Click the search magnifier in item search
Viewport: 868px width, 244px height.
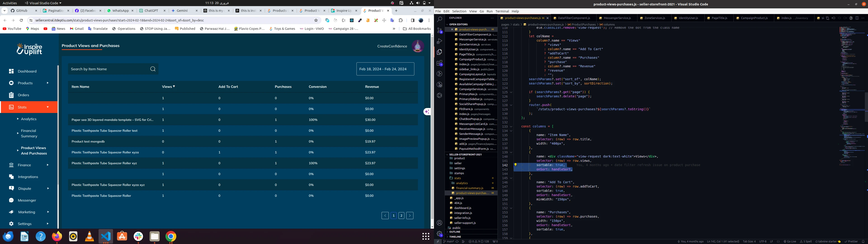coord(153,69)
